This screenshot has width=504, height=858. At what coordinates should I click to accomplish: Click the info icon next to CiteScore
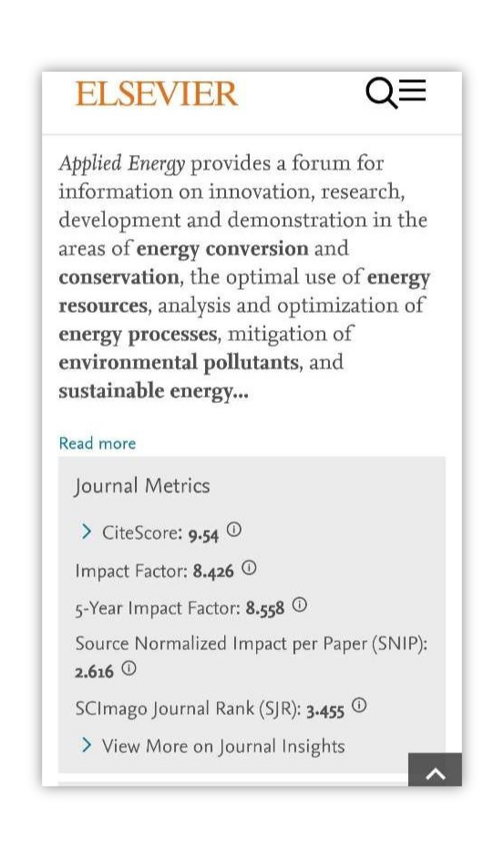pos(233,530)
